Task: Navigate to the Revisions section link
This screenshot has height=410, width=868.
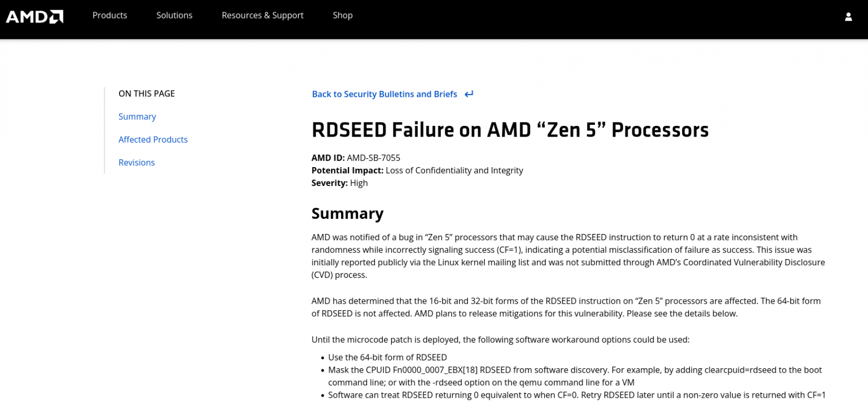Action: (136, 163)
